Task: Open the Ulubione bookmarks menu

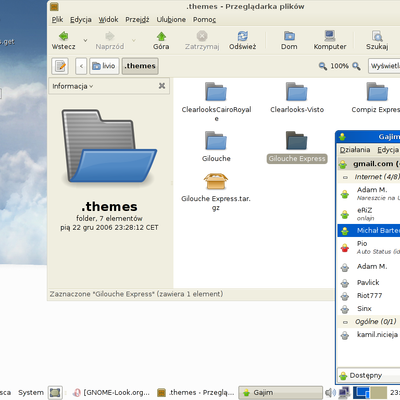Action: [171, 20]
